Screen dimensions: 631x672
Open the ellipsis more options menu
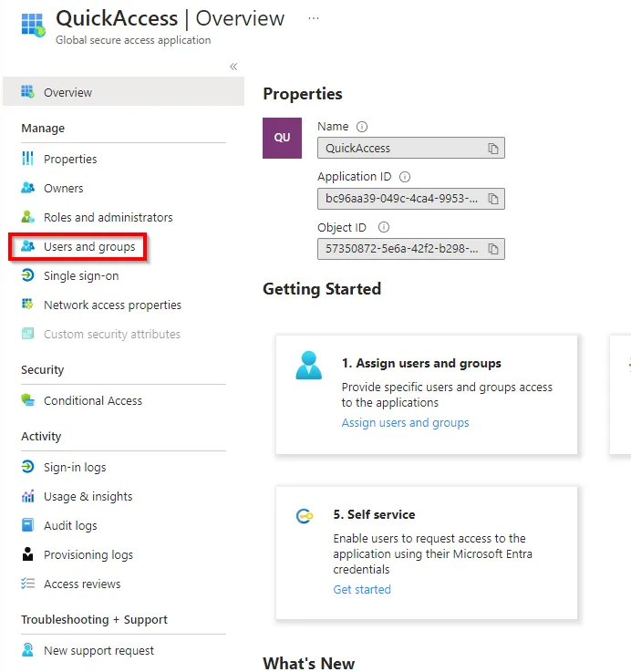pos(314,18)
